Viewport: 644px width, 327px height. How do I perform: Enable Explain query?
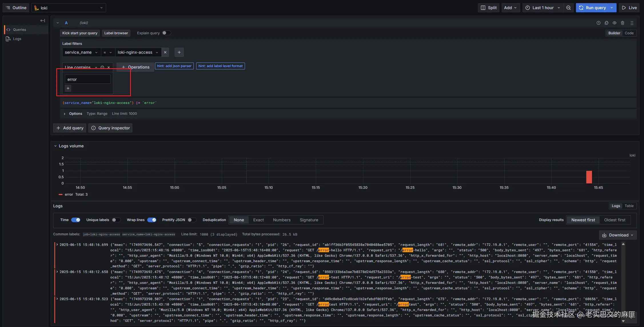(167, 33)
